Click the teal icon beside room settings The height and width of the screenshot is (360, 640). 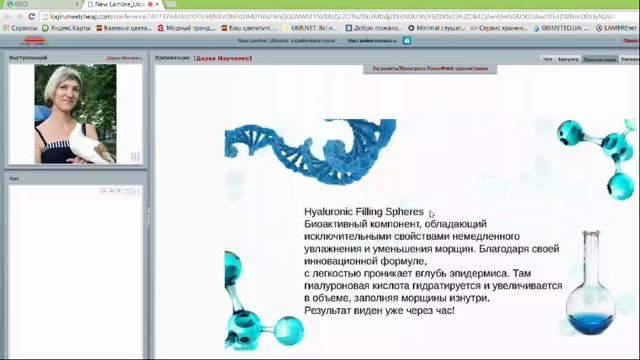tap(407, 40)
